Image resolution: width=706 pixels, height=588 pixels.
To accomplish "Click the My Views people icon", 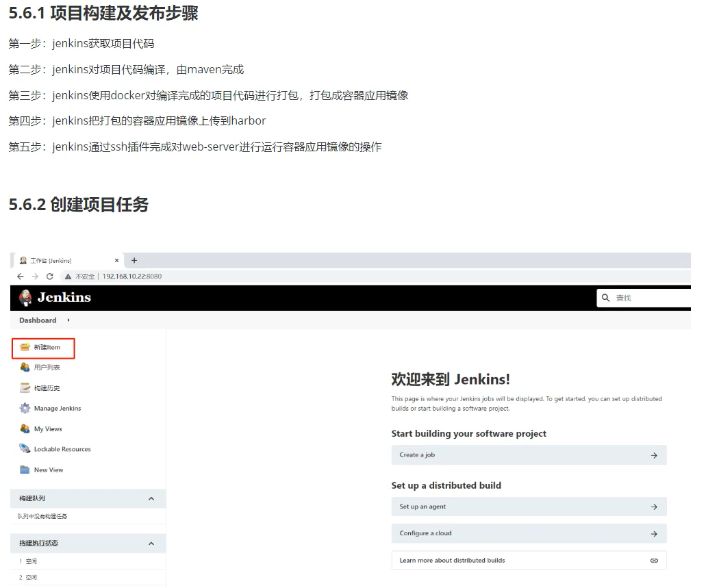I will click(25, 429).
